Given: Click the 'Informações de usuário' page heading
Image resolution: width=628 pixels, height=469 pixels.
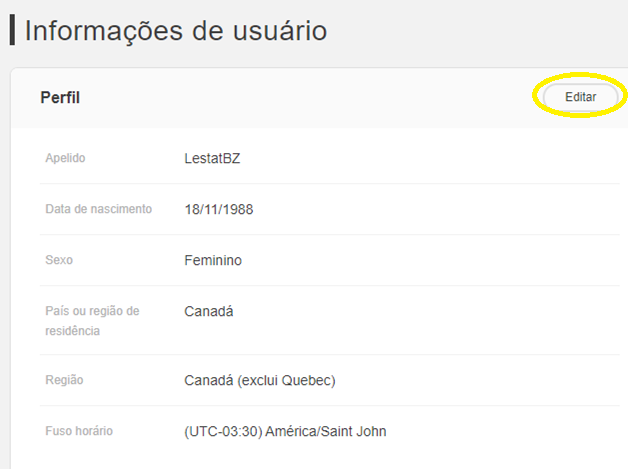Looking at the screenshot, I should [x=176, y=30].
